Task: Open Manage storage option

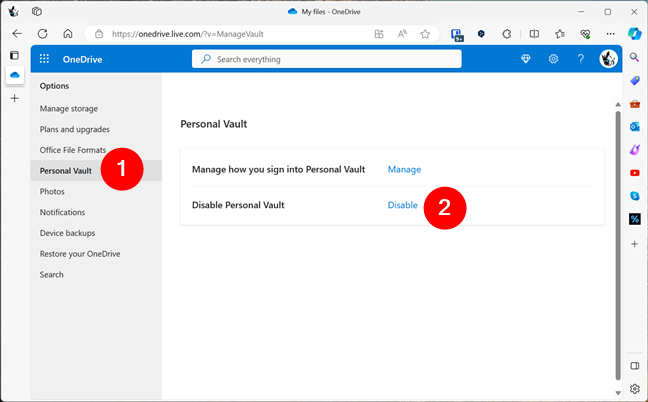Action: click(x=69, y=109)
